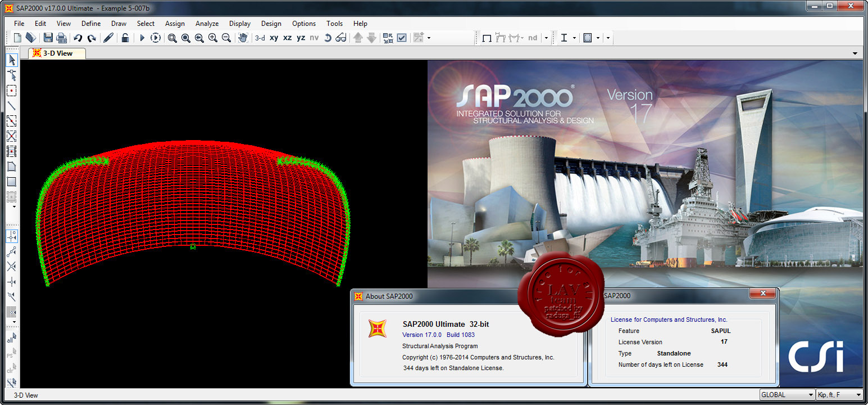This screenshot has width=868, height=405.
Task: Select Quick Draw Frame tool
Action: pos(11,121)
